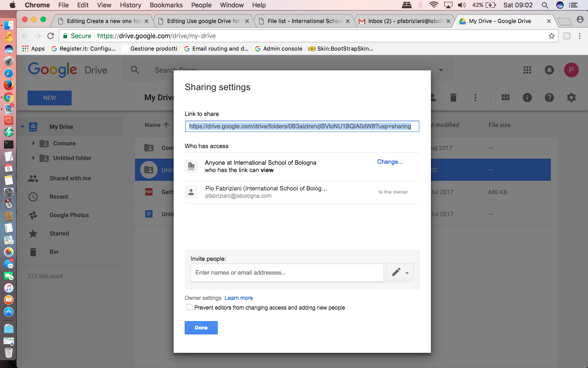Click the Change... access link
This screenshot has width=588, height=368.
390,162
